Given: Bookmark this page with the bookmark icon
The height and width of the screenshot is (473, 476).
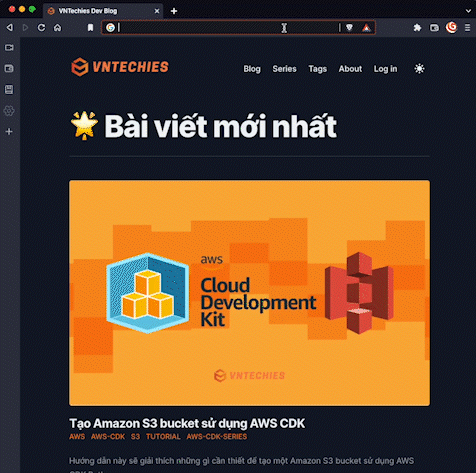Looking at the screenshot, I should 90,27.
